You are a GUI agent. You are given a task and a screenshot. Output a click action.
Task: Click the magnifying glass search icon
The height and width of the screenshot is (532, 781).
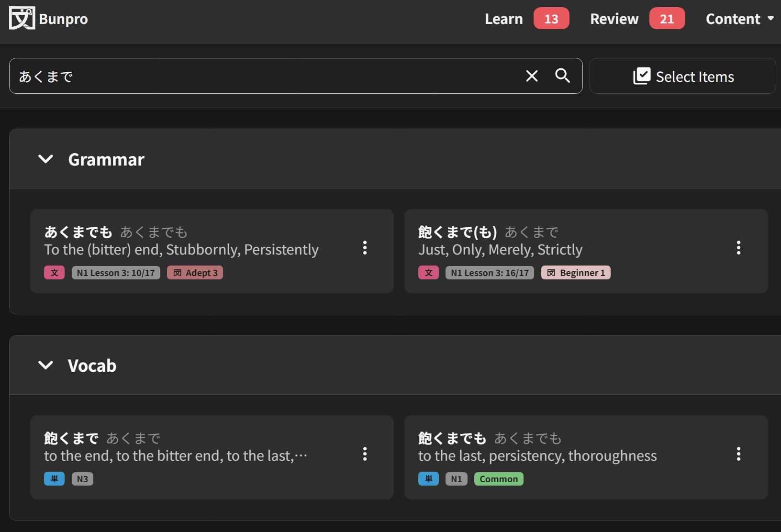(x=562, y=76)
